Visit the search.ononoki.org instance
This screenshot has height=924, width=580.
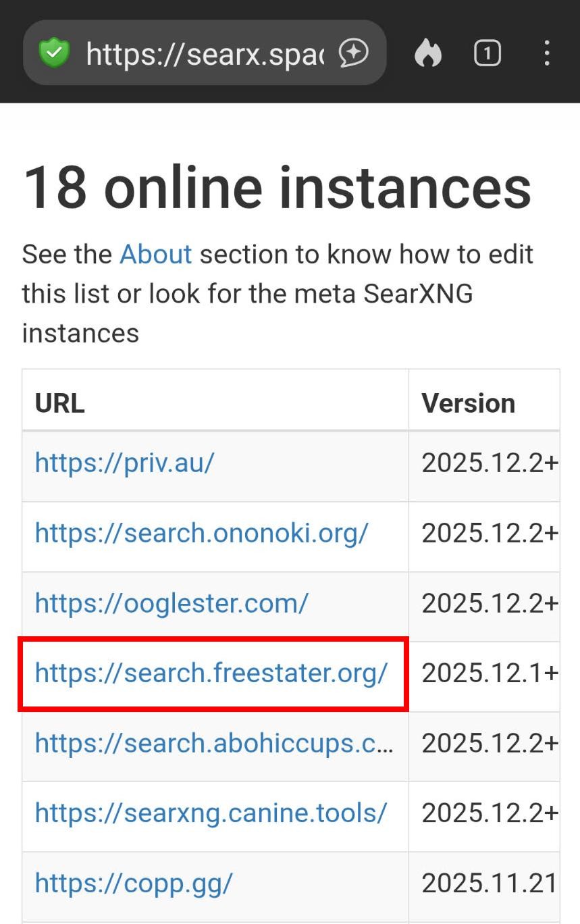[x=201, y=533]
